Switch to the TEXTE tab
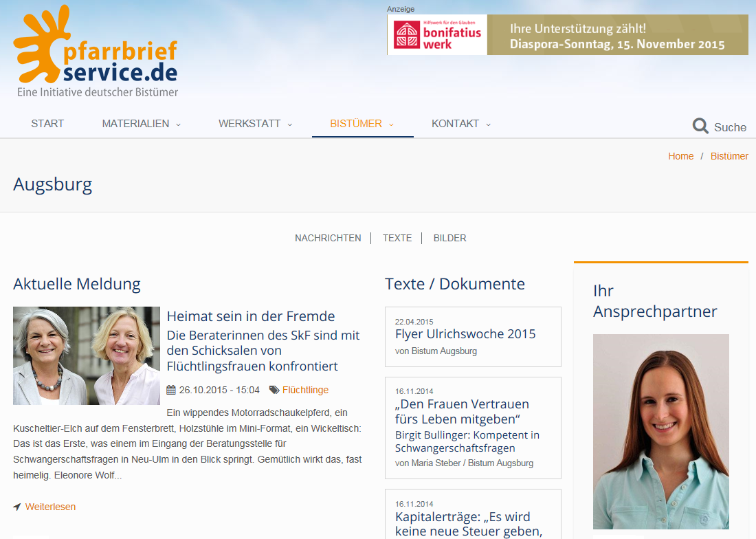 (x=397, y=238)
